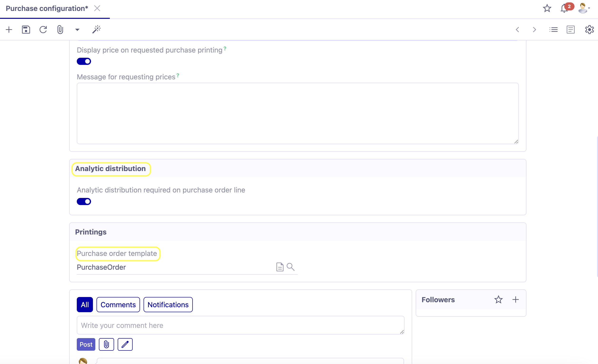Post your comment
598x364 pixels.
pyautogui.click(x=86, y=344)
